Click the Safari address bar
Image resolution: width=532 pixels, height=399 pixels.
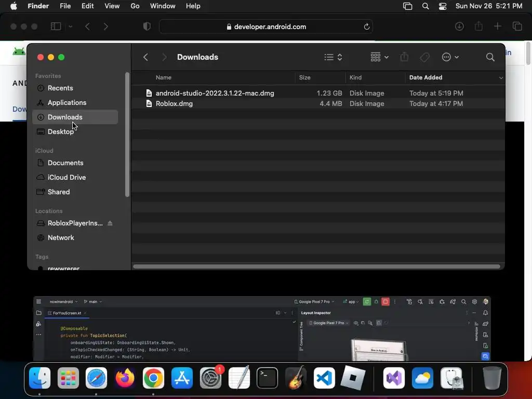coord(266,26)
